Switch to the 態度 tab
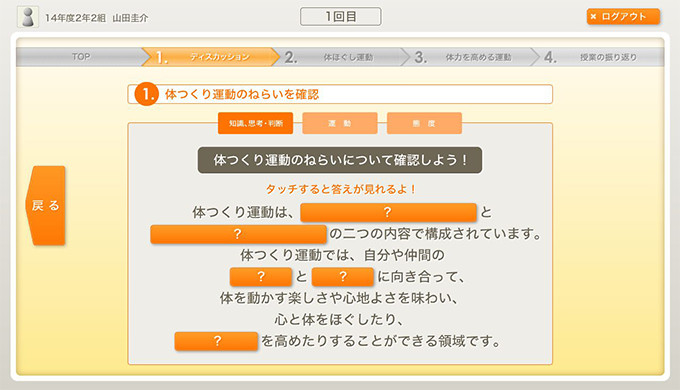 coord(424,123)
